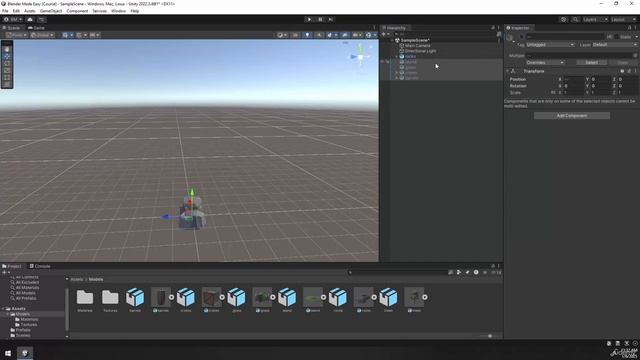Switch to the Game tab

coord(36,28)
